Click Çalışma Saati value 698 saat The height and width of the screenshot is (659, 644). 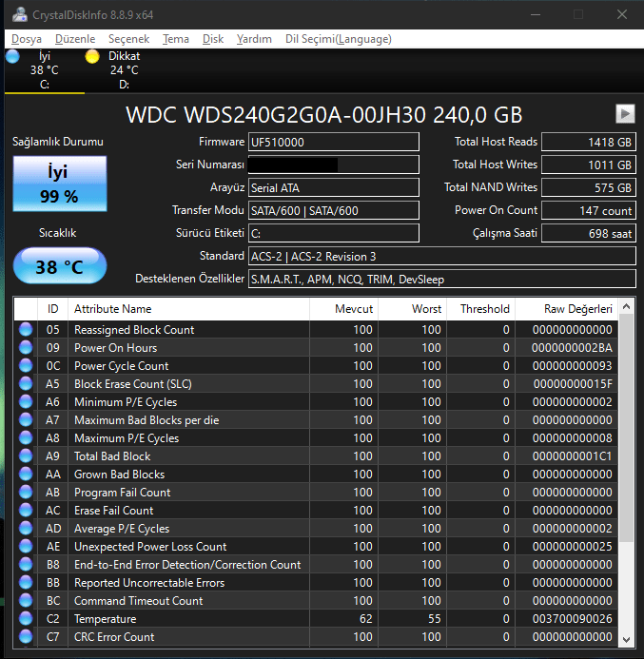click(x=589, y=233)
